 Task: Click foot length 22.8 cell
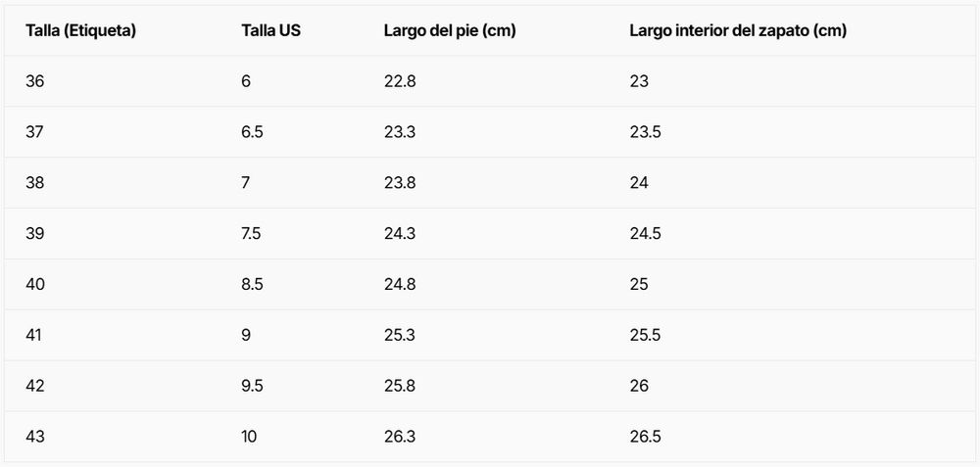pyautogui.click(x=400, y=81)
